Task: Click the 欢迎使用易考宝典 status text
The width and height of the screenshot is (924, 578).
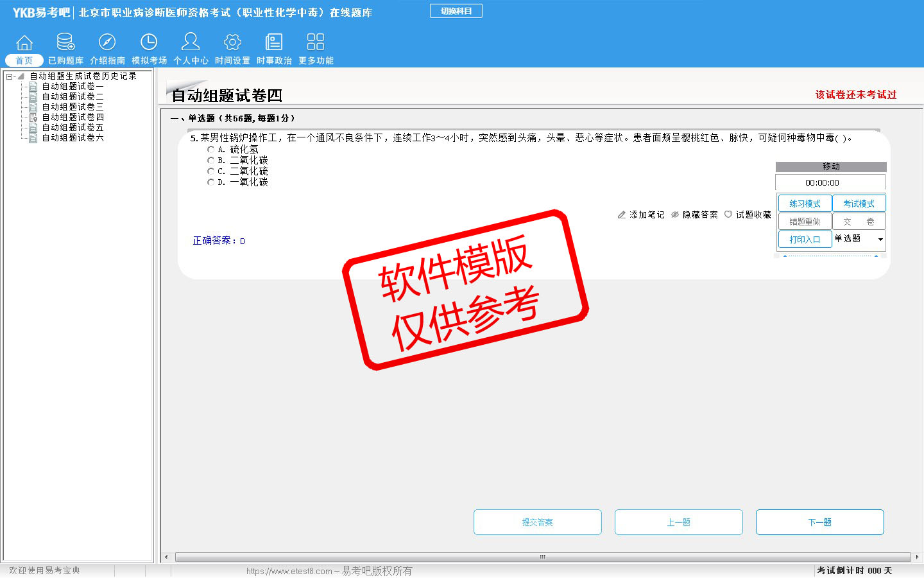Action: (44, 570)
